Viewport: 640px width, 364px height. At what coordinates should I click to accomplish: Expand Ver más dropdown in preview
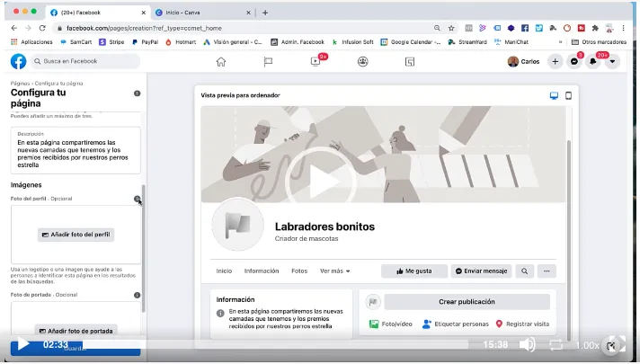coord(334,271)
